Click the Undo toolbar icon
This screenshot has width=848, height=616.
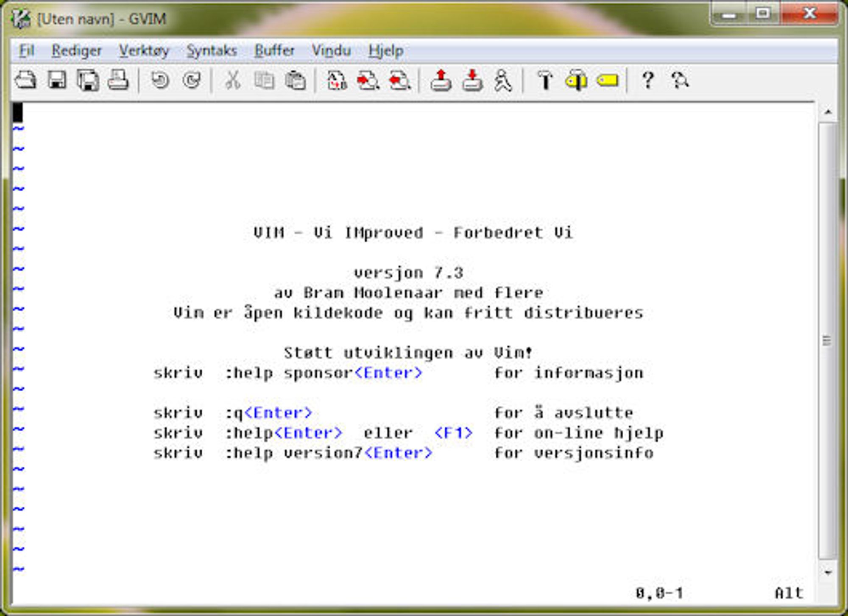(x=160, y=80)
